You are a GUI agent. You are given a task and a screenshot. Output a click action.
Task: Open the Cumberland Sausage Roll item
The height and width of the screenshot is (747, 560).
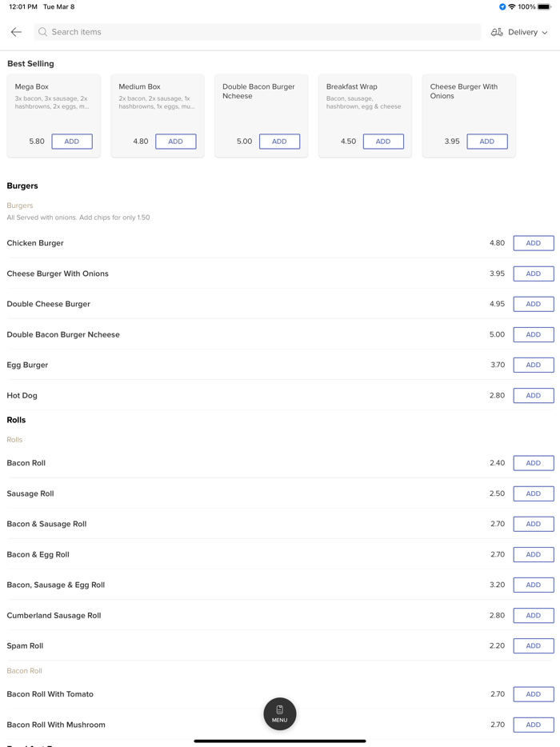tap(240, 615)
